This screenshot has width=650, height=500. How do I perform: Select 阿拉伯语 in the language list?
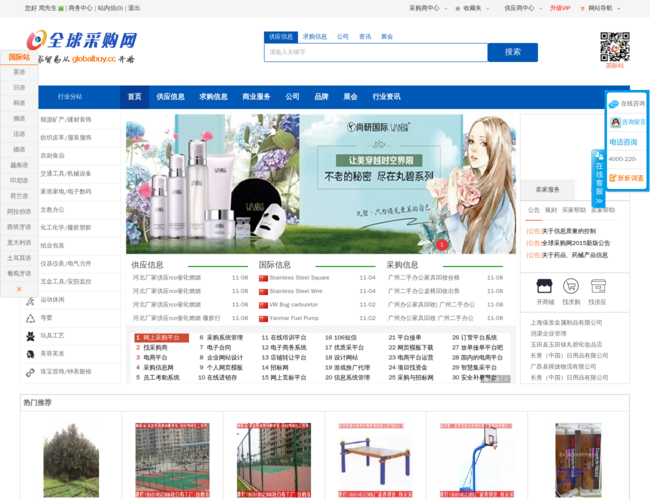(x=19, y=211)
